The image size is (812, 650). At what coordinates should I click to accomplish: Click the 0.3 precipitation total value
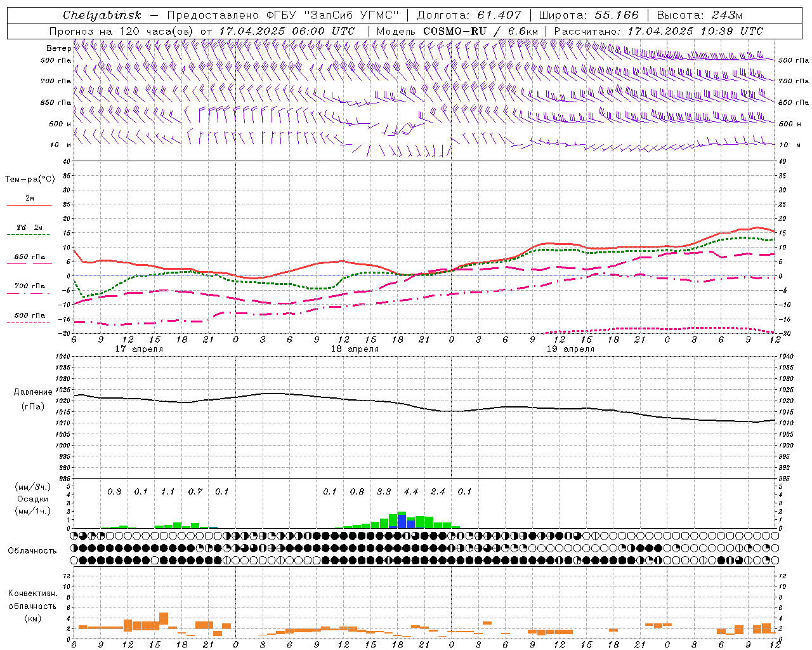(114, 491)
